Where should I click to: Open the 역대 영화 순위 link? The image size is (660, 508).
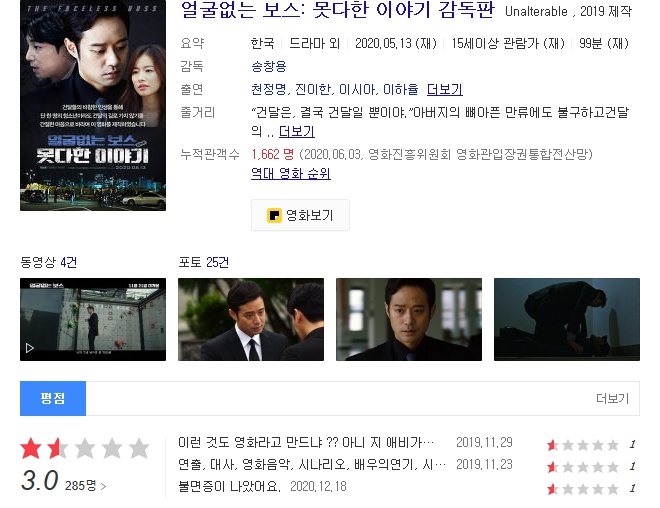(x=290, y=173)
